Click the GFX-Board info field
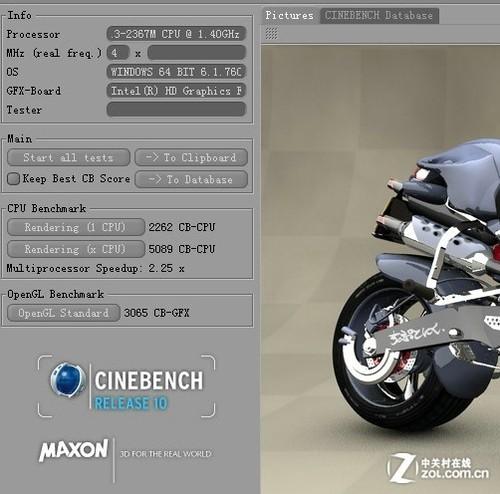Image resolution: width=500 pixels, height=494 pixels. [x=176, y=91]
